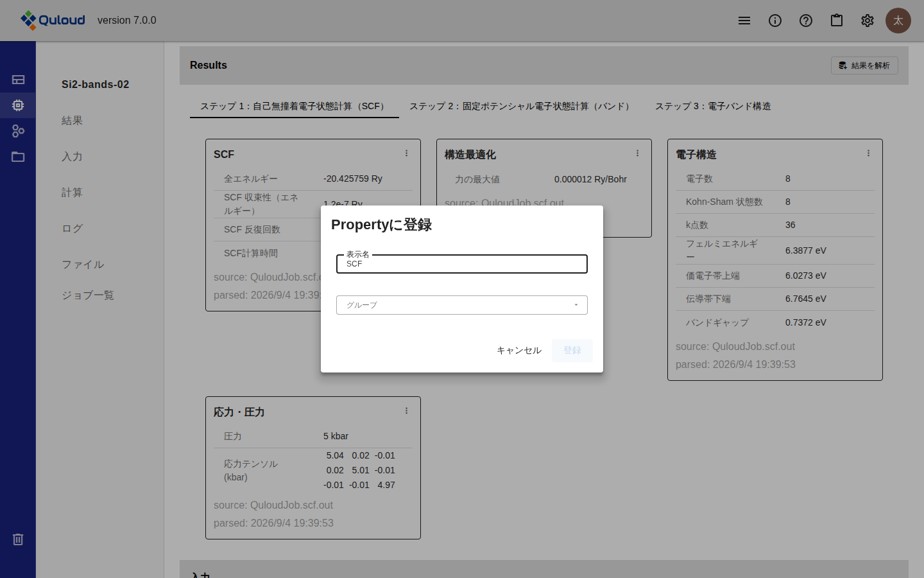Open the 電子構造 card options menu
The image size is (924, 578).
click(868, 153)
